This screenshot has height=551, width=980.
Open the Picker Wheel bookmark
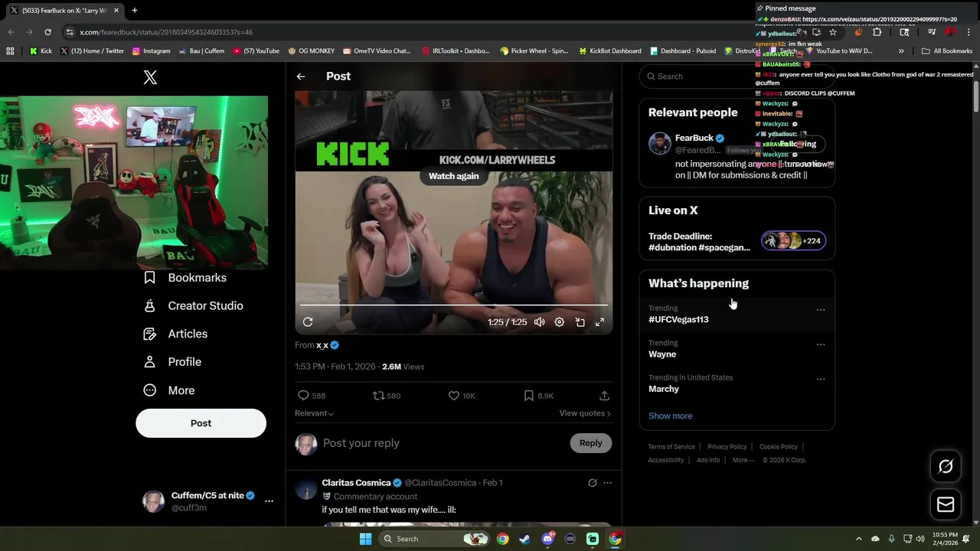click(534, 51)
